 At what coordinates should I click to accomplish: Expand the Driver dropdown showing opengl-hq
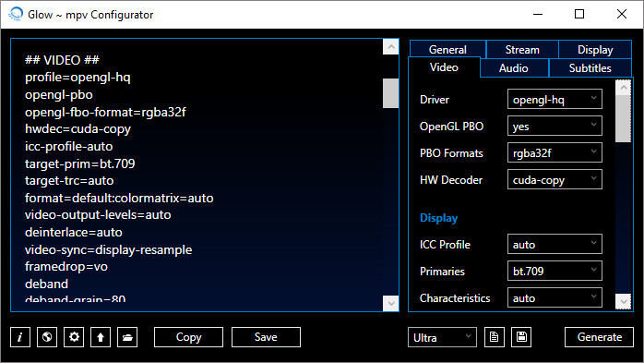[x=555, y=99]
